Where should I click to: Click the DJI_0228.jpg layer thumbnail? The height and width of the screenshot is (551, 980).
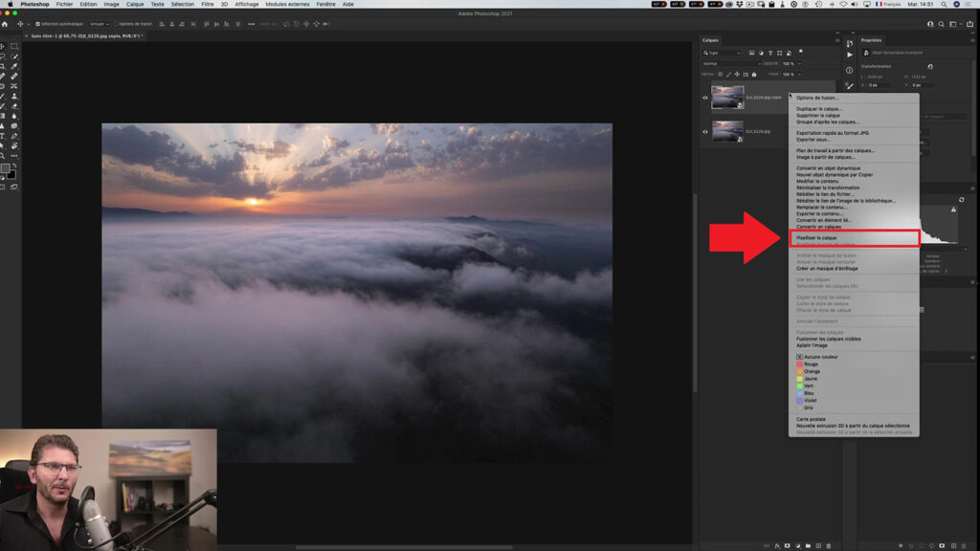(728, 131)
